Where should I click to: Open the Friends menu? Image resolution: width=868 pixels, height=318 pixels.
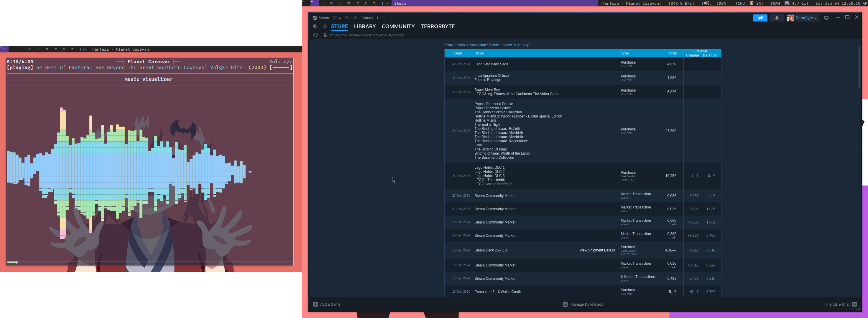click(x=351, y=18)
